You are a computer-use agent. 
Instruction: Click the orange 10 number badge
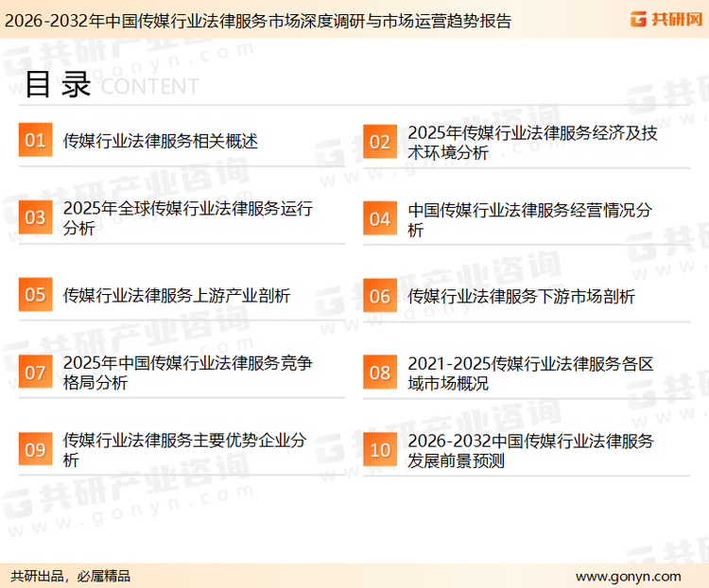pyautogui.click(x=380, y=450)
